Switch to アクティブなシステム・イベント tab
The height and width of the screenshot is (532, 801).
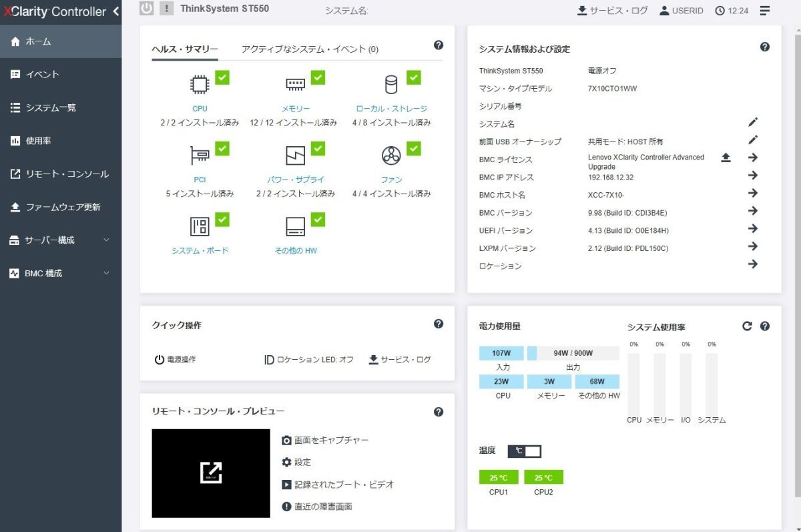[310, 49]
